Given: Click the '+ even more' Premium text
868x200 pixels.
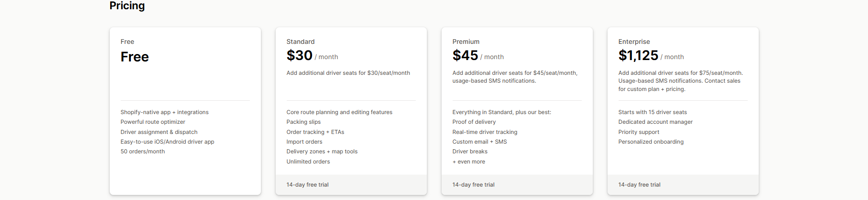Looking at the screenshot, I should coord(468,162).
